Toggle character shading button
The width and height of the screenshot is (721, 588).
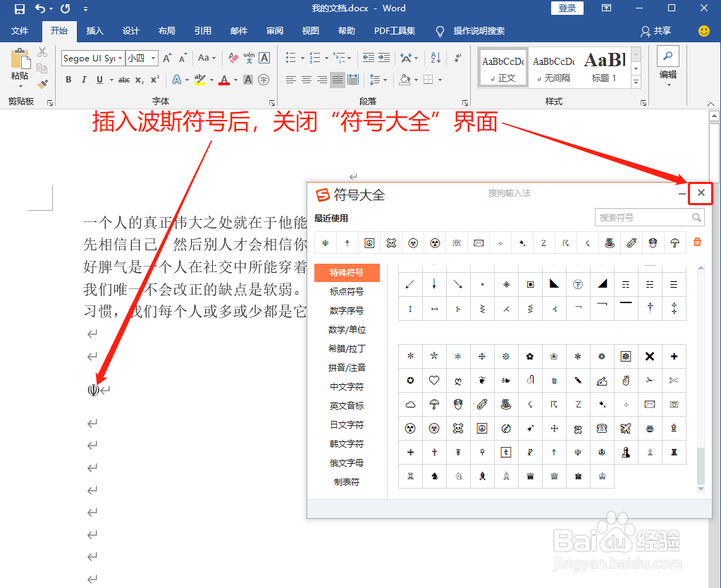(x=248, y=80)
